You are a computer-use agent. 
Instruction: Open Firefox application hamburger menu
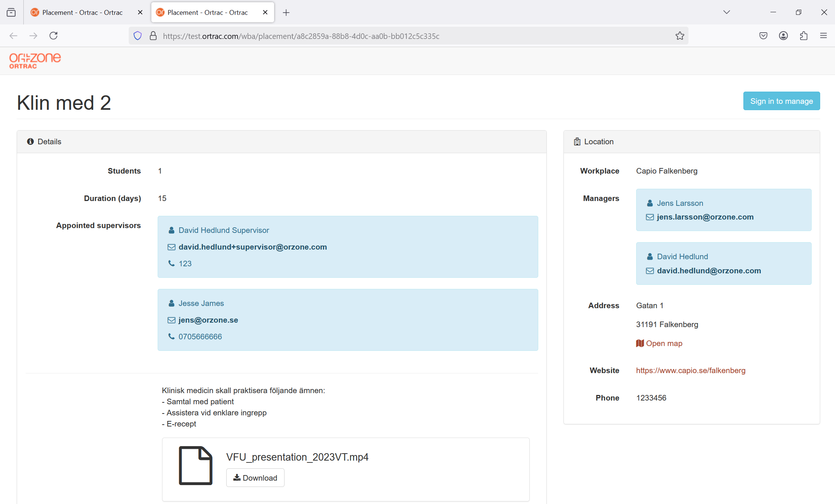(823, 36)
